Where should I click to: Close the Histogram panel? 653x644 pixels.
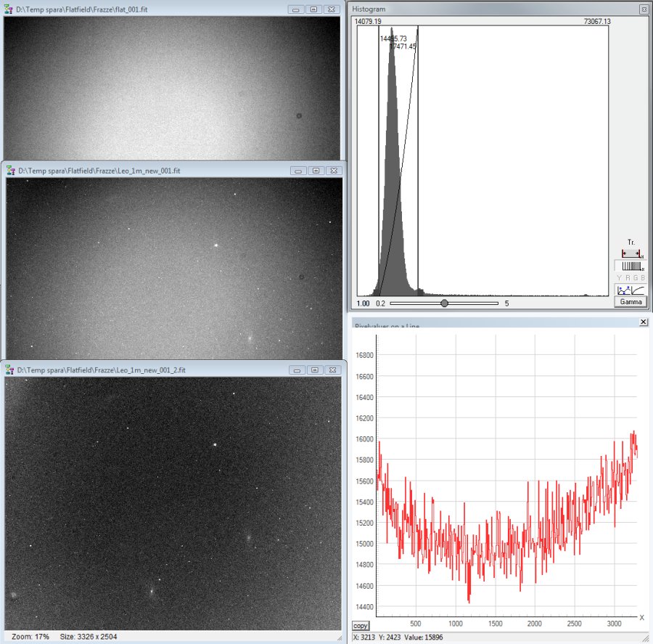[x=643, y=9]
